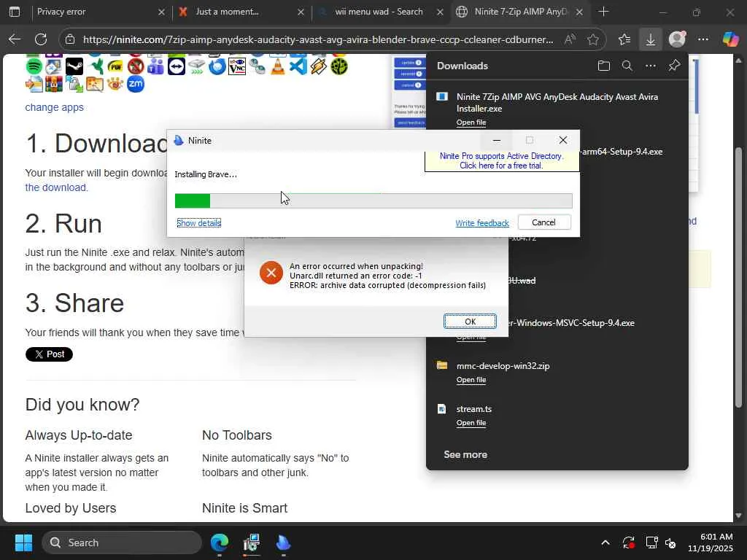Click the page vertical scrollbar
The height and width of the screenshot is (560, 747).
[739, 277]
